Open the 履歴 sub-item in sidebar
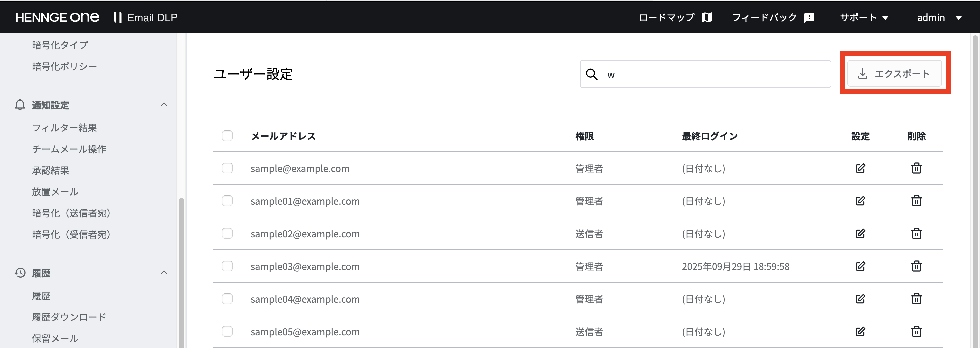980x348 pixels. point(41,296)
